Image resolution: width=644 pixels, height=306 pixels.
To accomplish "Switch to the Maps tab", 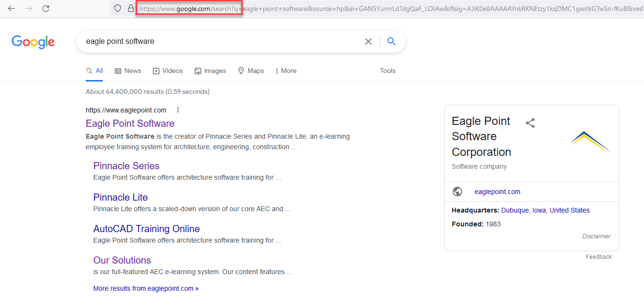I will [251, 71].
